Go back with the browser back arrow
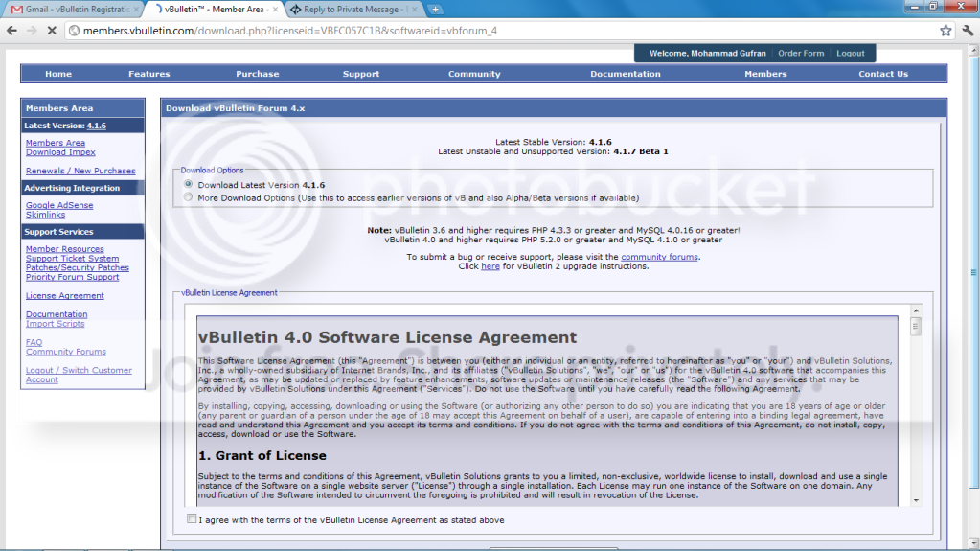 point(11,31)
